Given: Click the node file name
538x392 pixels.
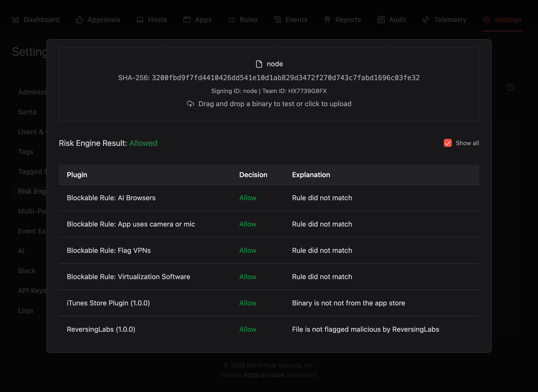Looking at the screenshot, I should [x=275, y=64].
